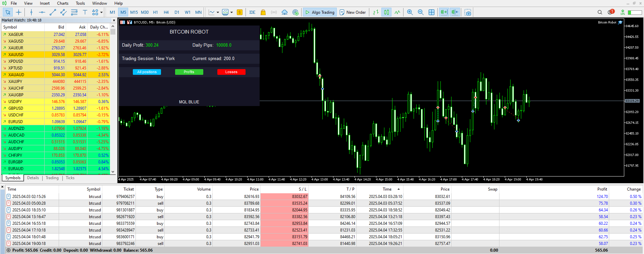Open the Charts menu

click(63, 3)
